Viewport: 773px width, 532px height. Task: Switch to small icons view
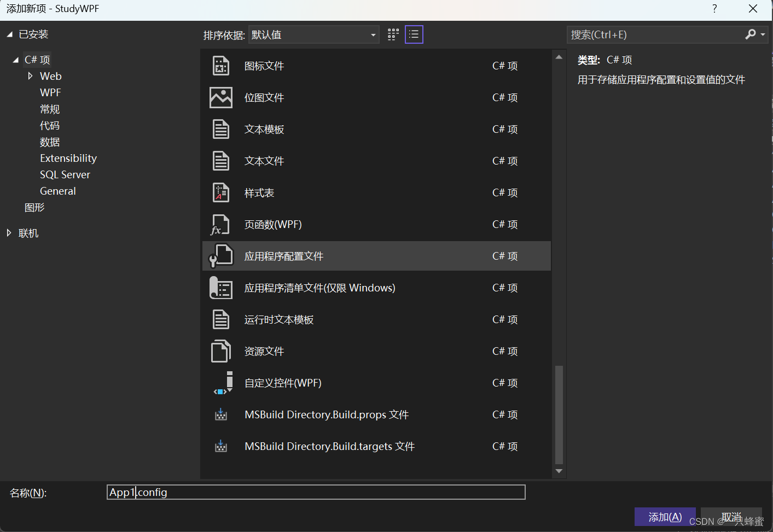pos(393,34)
